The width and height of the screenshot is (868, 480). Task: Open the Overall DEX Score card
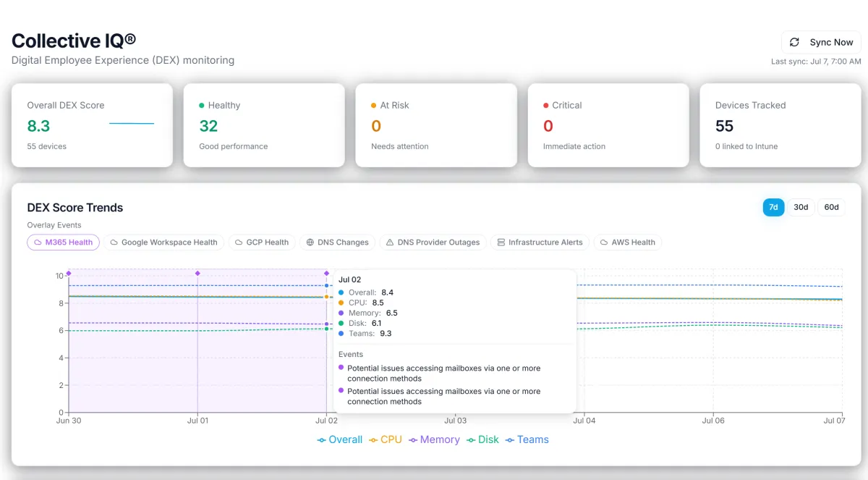pos(92,125)
